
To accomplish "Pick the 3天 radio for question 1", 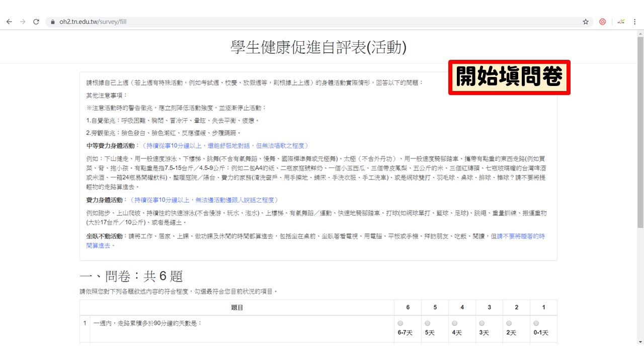I will coord(482,323).
